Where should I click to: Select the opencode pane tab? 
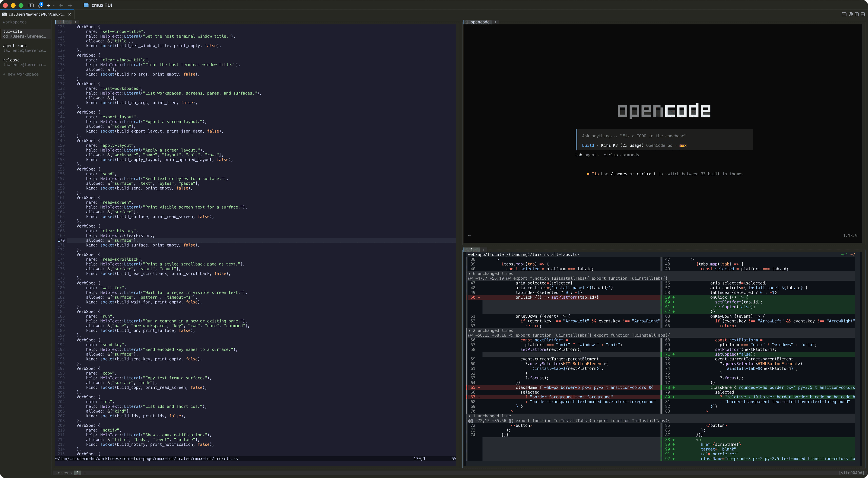[478, 22]
